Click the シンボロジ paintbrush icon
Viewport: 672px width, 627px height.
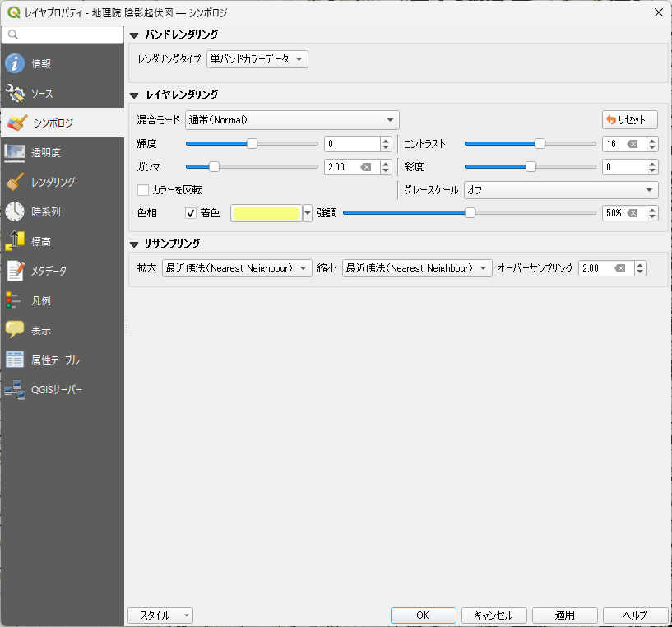pos(17,123)
